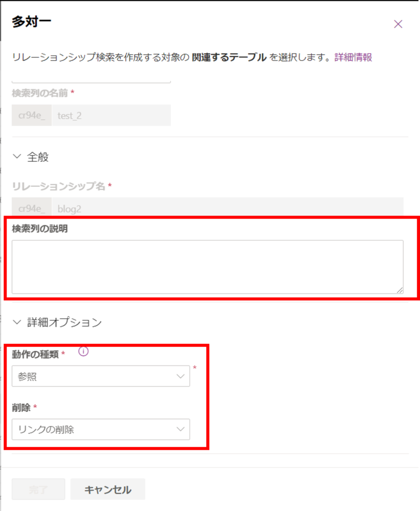The image size is (420, 511).
Task: Click the blog2 relationship name field
Action: [227, 209]
